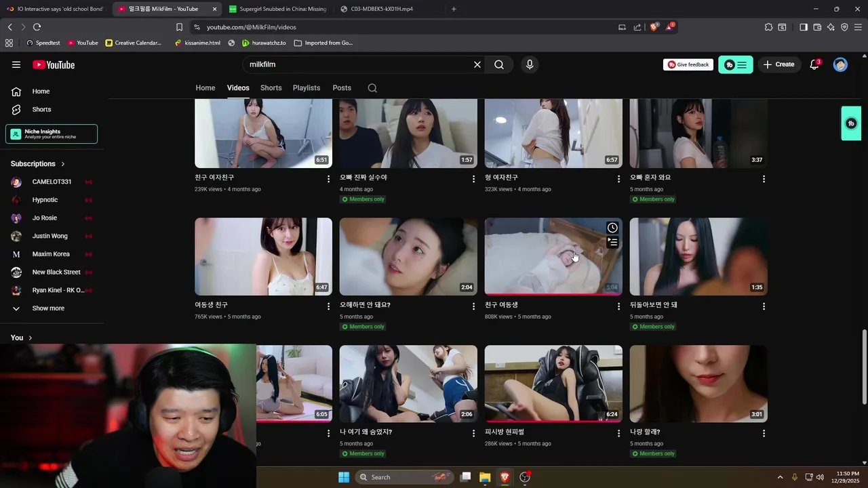Open Imported from Go... bookmarks folder
Viewport: 868px width, 488px height.
coord(323,43)
